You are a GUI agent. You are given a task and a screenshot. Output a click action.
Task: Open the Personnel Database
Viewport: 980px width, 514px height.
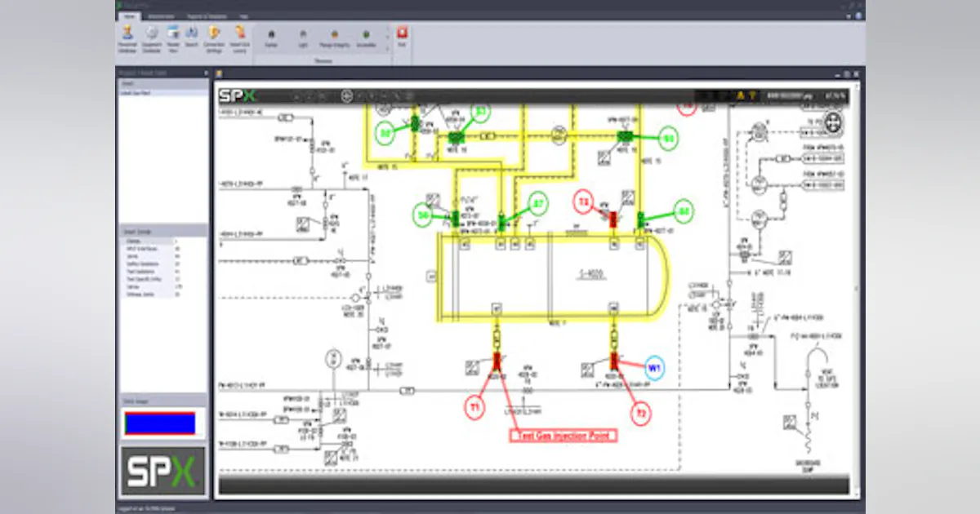pos(127,39)
